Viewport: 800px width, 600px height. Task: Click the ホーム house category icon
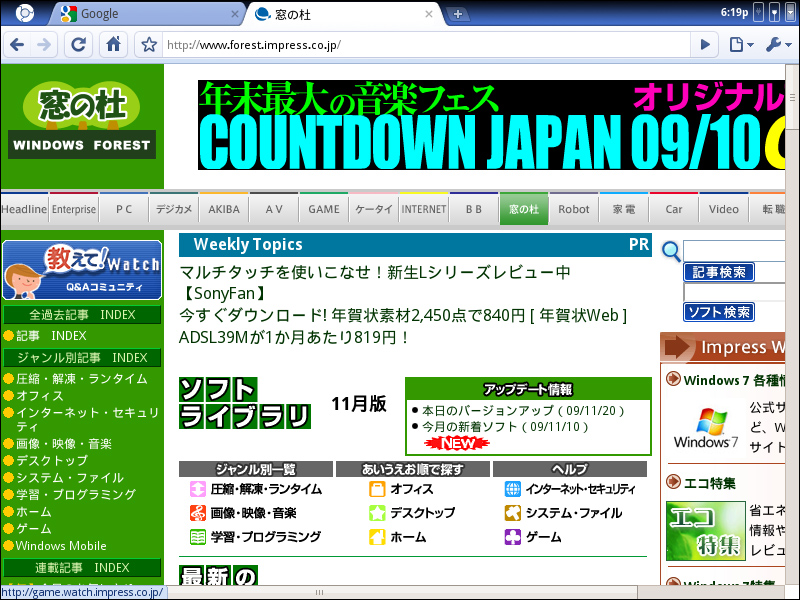coord(377,537)
